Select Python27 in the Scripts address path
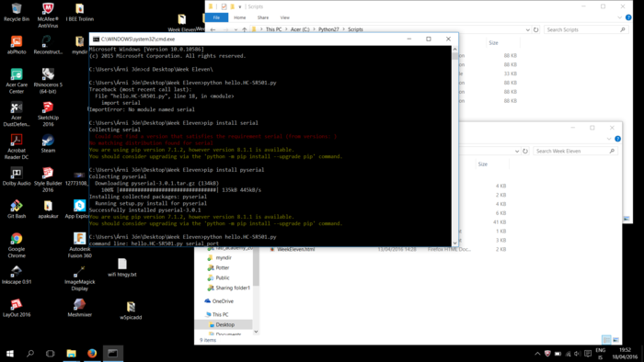Viewport: 644px width, 362px height. (x=328, y=29)
